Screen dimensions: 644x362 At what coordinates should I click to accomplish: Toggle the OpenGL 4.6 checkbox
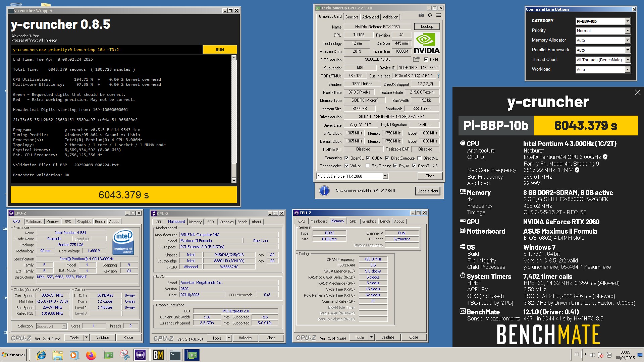414,166
